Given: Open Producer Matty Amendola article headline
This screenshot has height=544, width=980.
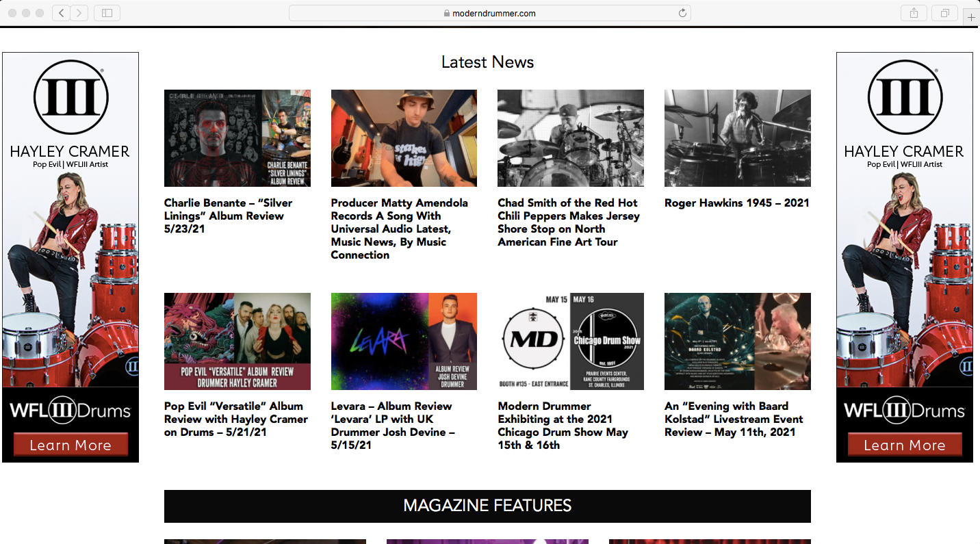Looking at the screenshot, I should pos(400,229).
